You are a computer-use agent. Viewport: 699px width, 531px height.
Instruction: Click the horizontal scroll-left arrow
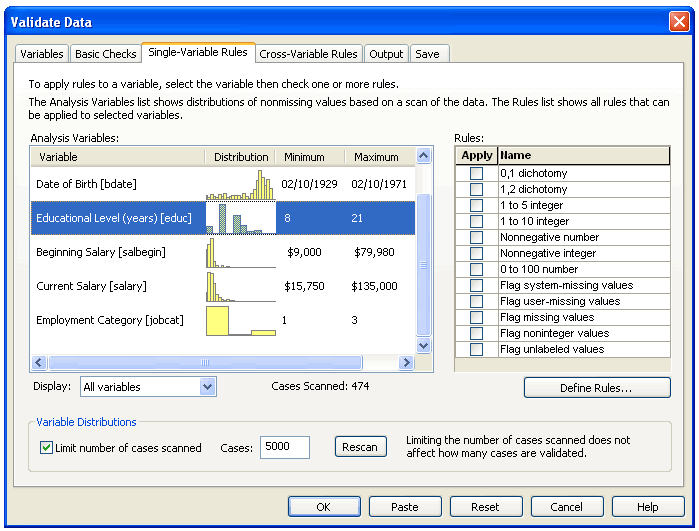(x=39, y=362)
